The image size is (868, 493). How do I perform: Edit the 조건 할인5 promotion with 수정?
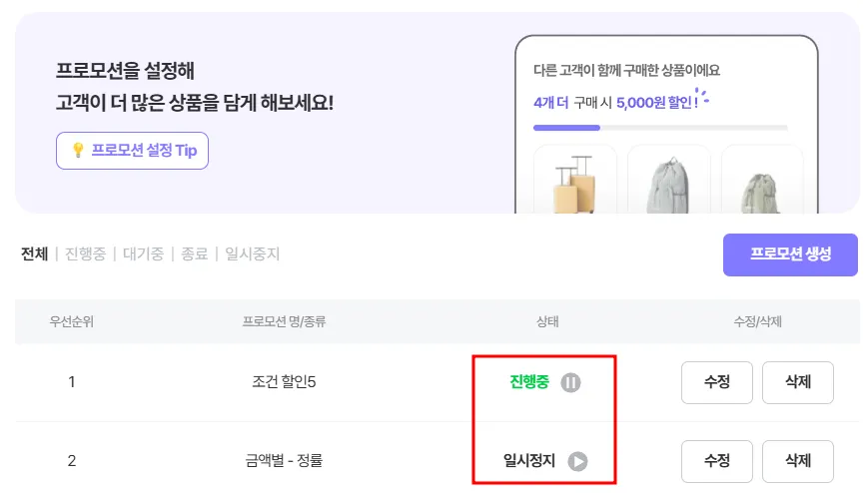tap(717, 382)
